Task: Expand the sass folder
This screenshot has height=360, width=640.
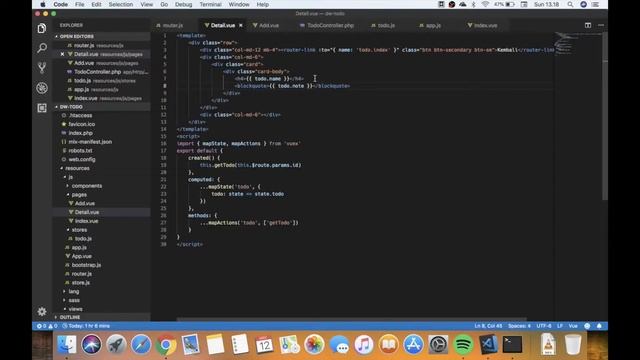Action: tap(74, 300)
